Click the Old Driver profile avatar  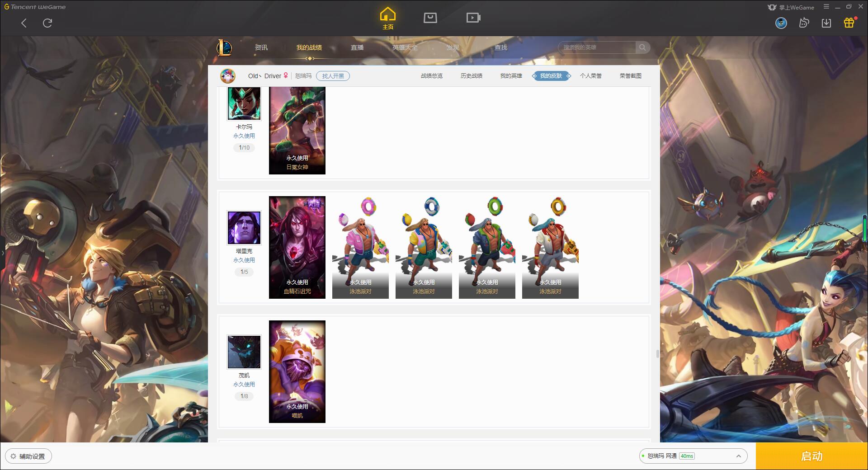(x=228, y=76)
